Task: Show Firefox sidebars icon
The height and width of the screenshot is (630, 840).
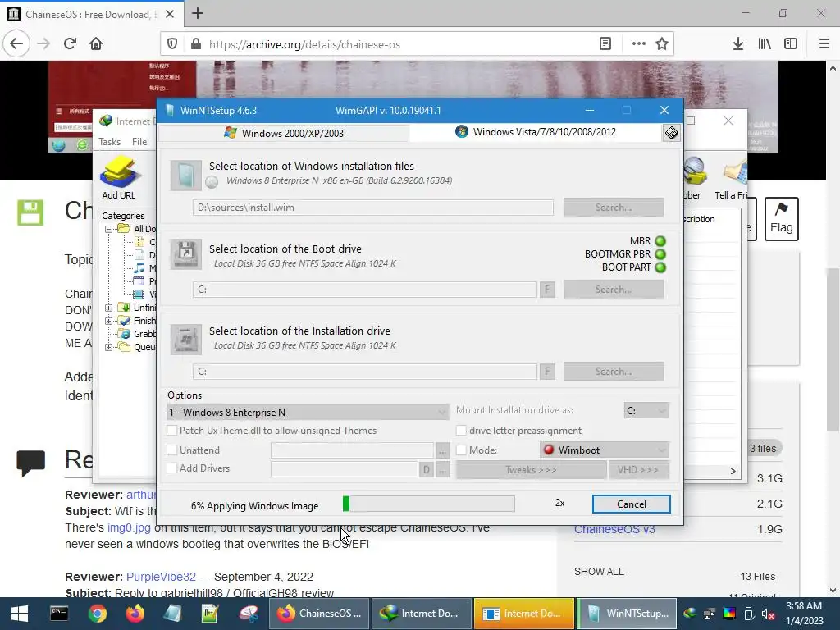Action: 791,44
